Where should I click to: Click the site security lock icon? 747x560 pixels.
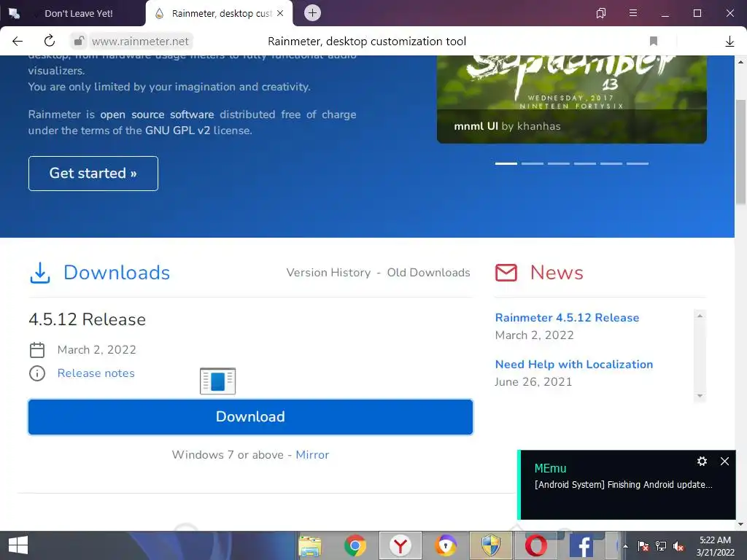79,42
